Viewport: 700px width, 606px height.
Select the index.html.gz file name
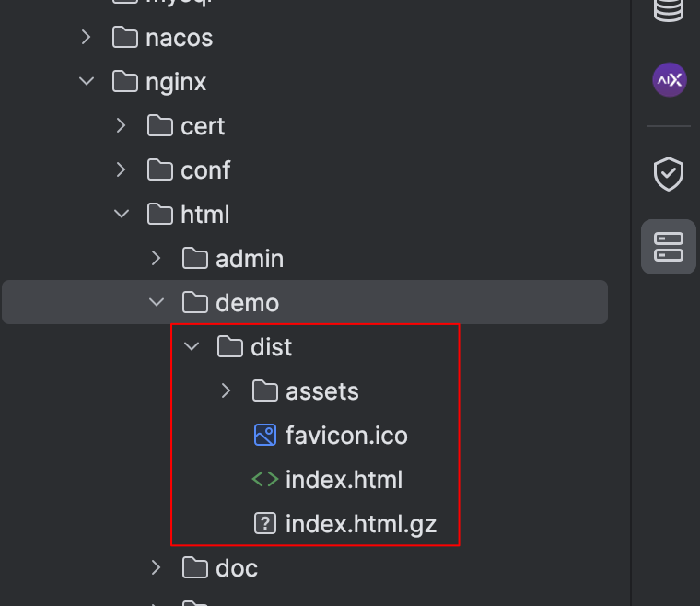point(360,524)
